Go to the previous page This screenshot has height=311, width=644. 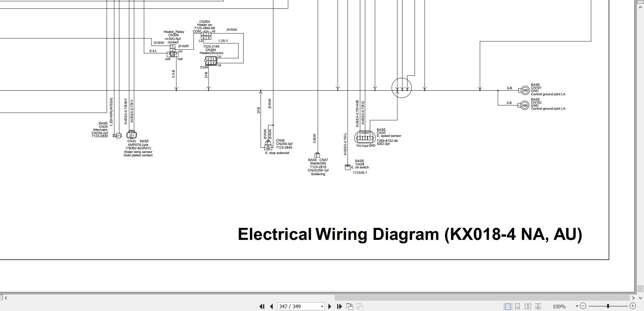[271, 306]
